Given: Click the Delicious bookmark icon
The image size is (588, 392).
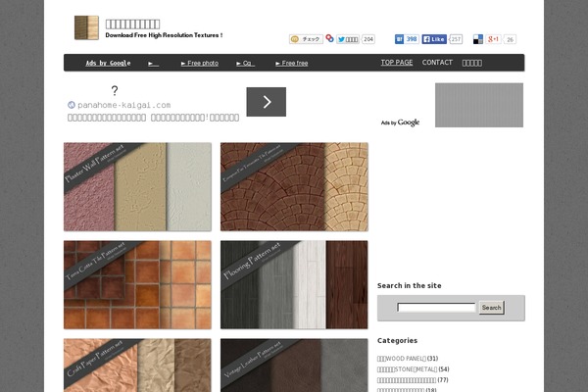Looking at the screenshot, I should point(478,39).
